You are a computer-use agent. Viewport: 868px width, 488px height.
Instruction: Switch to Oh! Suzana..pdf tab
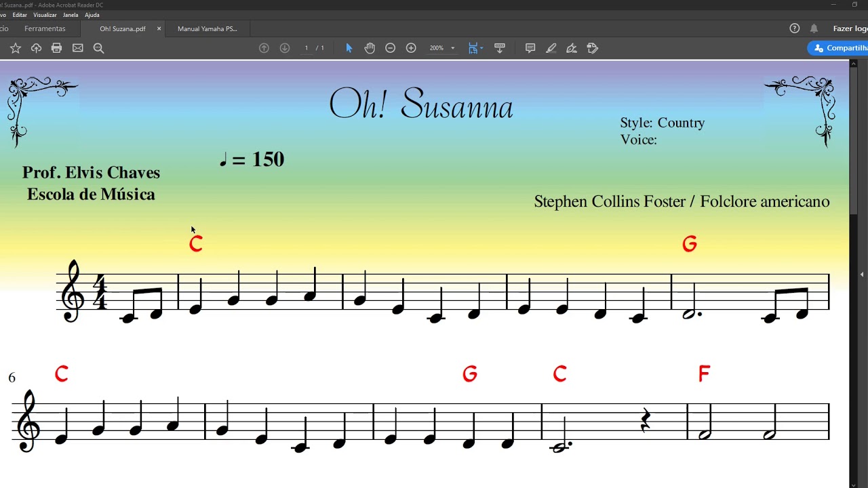pyautogui.click(x=123, y=28)
